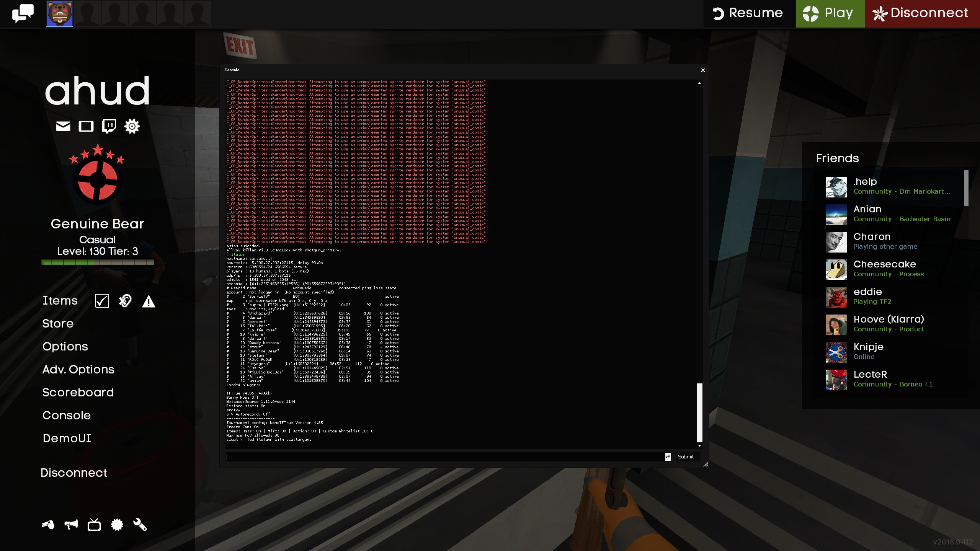Show the Scoreboard
Screen dimensions: 980x551
(x=78, y=393)
